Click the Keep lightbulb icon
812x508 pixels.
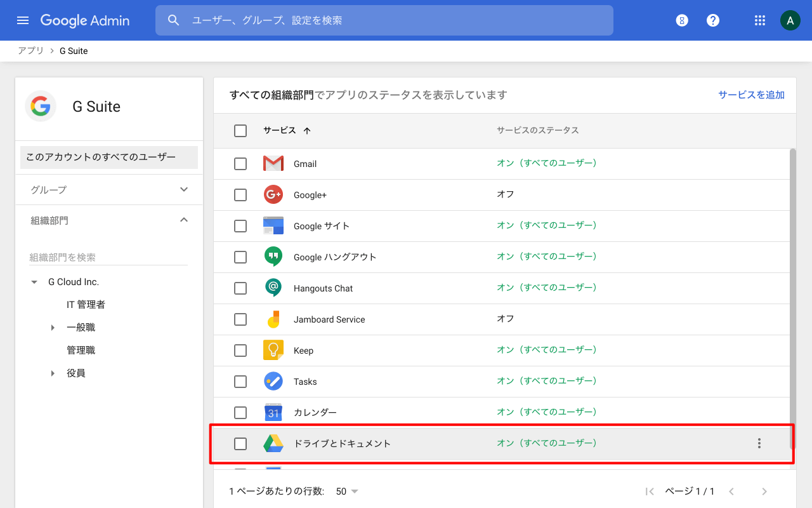(273, 350)
